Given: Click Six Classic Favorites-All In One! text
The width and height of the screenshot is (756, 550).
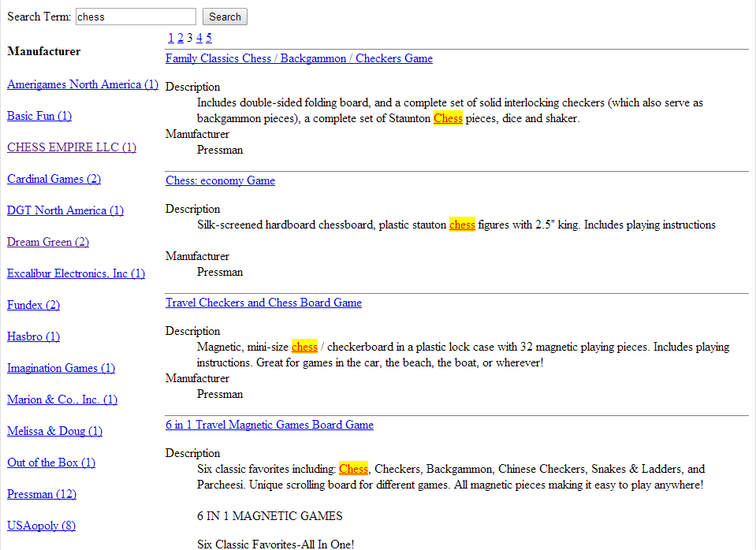Looking at the screenshot, I should tap(275, 544).
